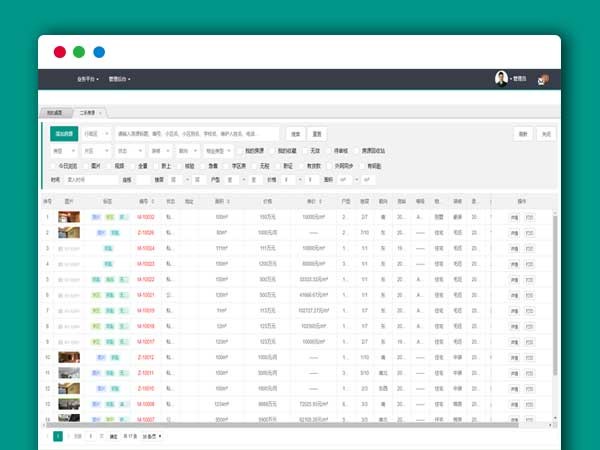The image size is (600, 450).
Task: Open the first dropdown in the filter row
Action: click(x=63, y=150)
